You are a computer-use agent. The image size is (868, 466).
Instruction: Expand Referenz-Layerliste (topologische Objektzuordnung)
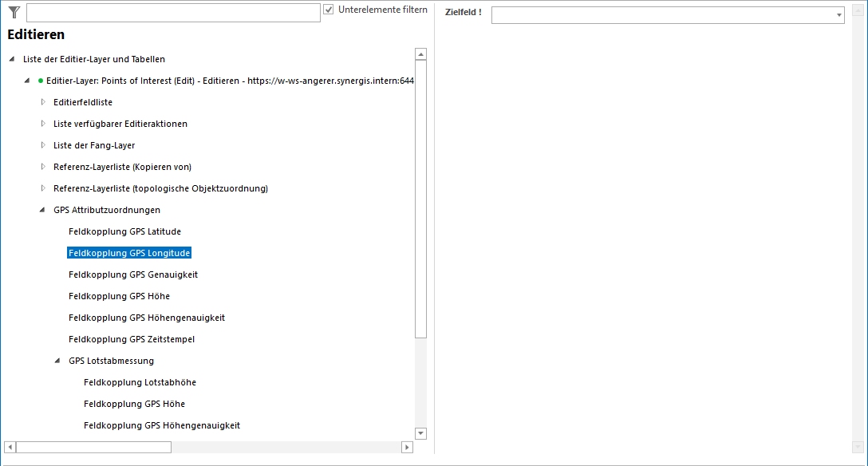coord(42,189)
